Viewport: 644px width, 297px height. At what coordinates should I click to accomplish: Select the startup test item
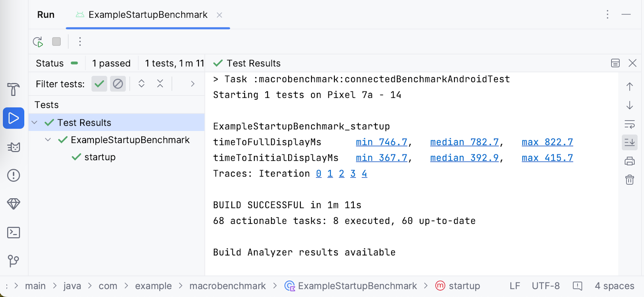coord(100,157)
